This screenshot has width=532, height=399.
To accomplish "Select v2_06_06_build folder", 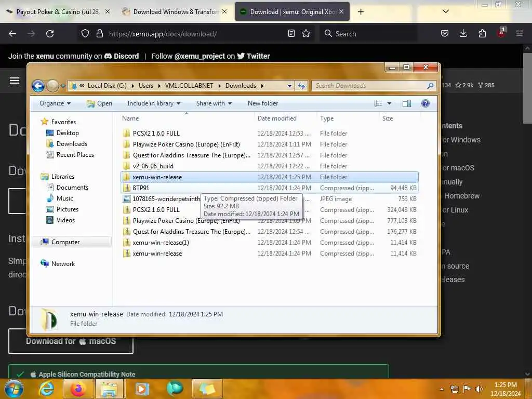I will pyautogui.click(x=270, y=166).
